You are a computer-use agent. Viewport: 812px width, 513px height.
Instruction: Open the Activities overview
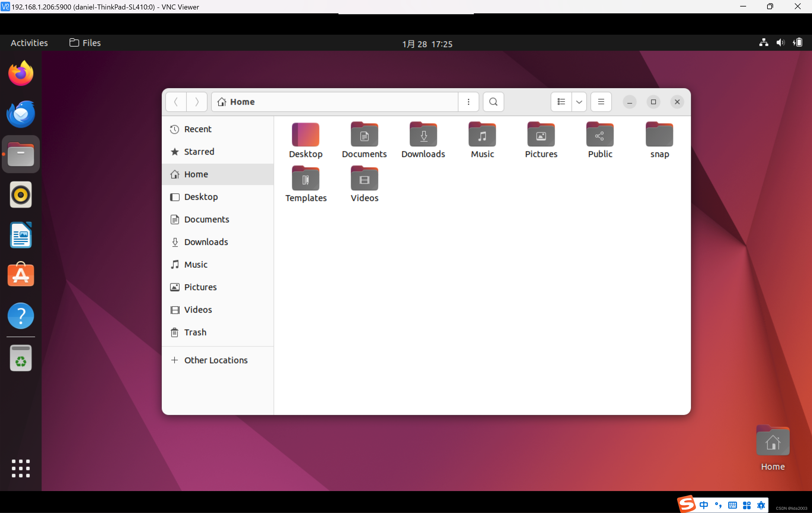coord(29,43)
